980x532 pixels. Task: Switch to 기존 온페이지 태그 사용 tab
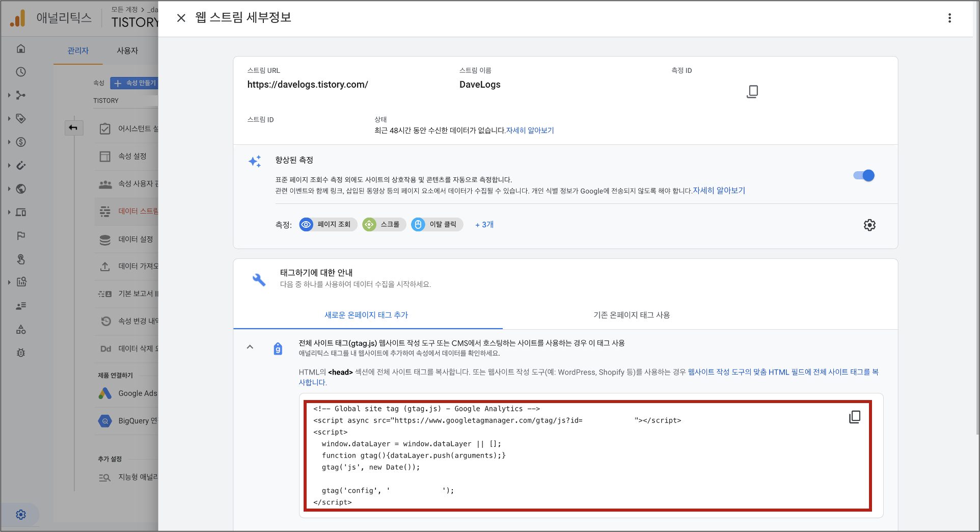coord(632,315)
